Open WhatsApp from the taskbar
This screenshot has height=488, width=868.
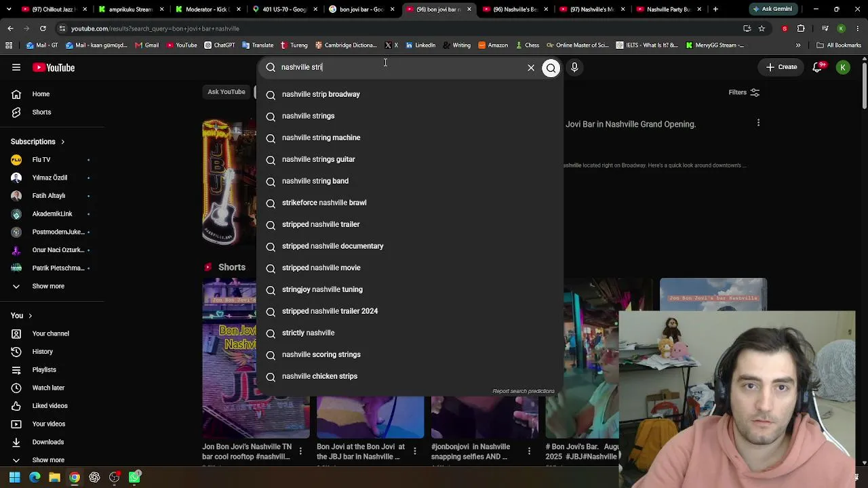coord(134,477)
